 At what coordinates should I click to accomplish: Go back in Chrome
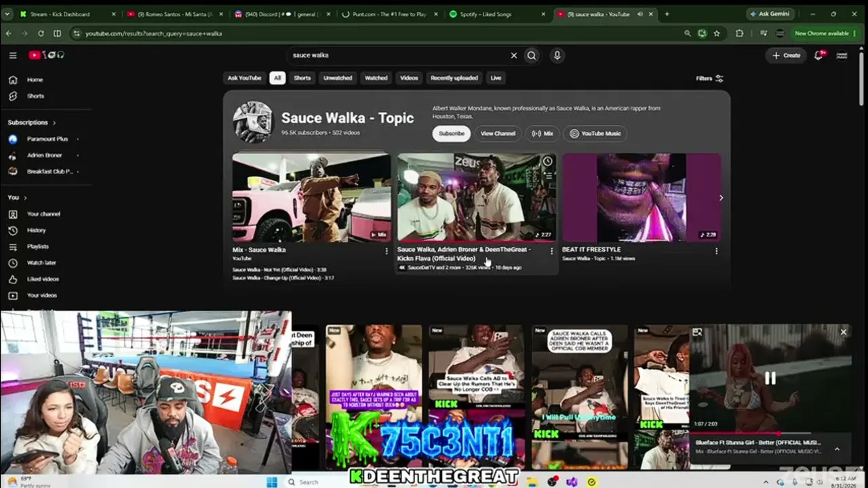(x=9, y=33)
